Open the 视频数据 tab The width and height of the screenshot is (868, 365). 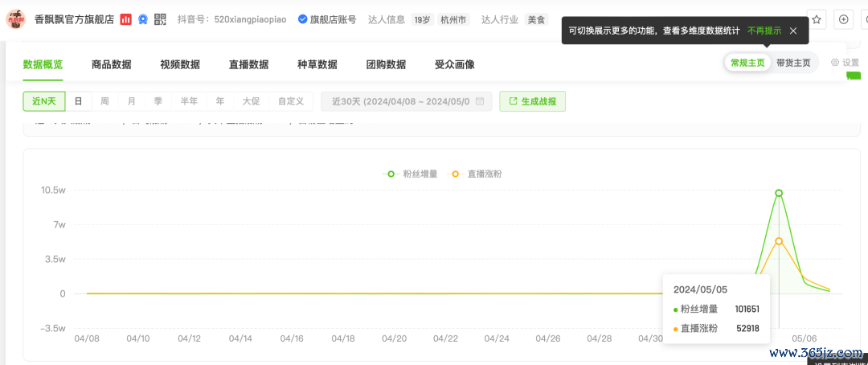pyautogui.click(x=180, y=65)
